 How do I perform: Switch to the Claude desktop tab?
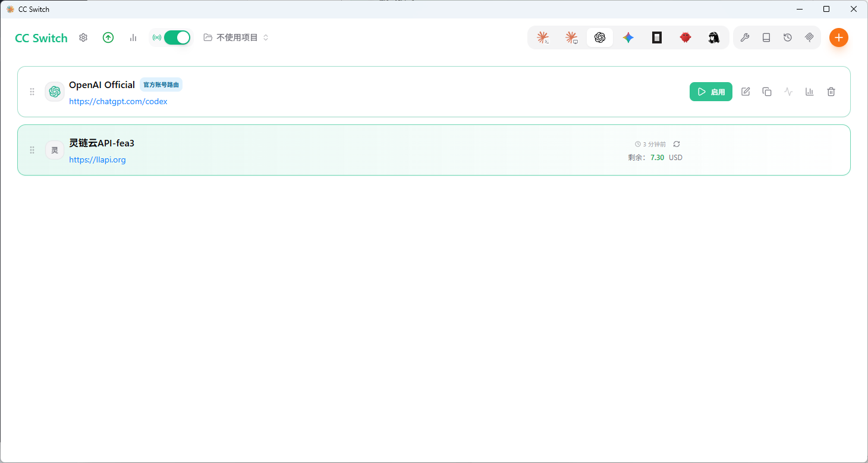tap(571, 37)
